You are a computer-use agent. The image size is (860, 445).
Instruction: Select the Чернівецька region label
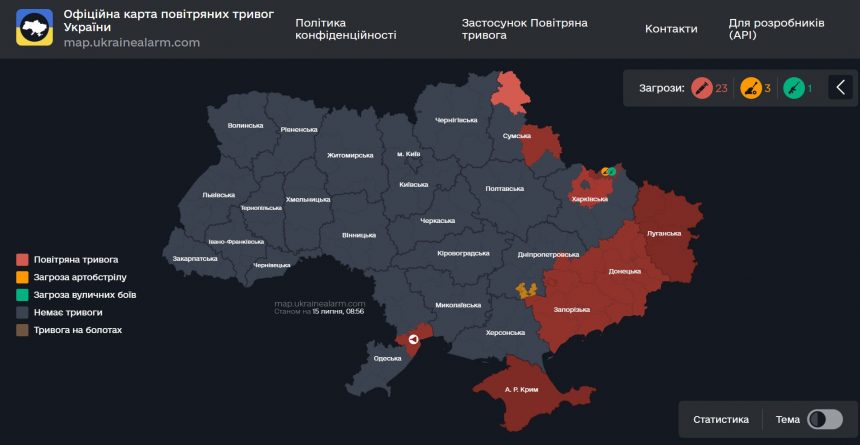(271, 265)
